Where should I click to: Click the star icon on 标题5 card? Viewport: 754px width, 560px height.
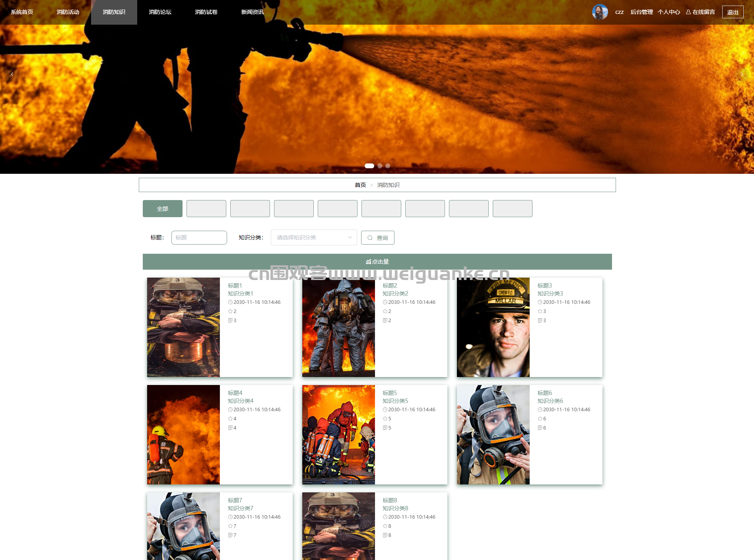385,419
